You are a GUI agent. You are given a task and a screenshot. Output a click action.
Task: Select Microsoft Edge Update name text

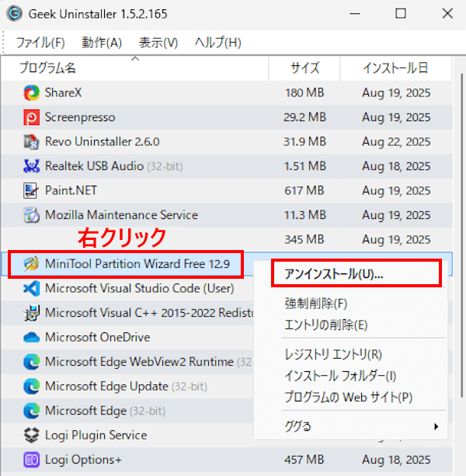coord(106,387)
